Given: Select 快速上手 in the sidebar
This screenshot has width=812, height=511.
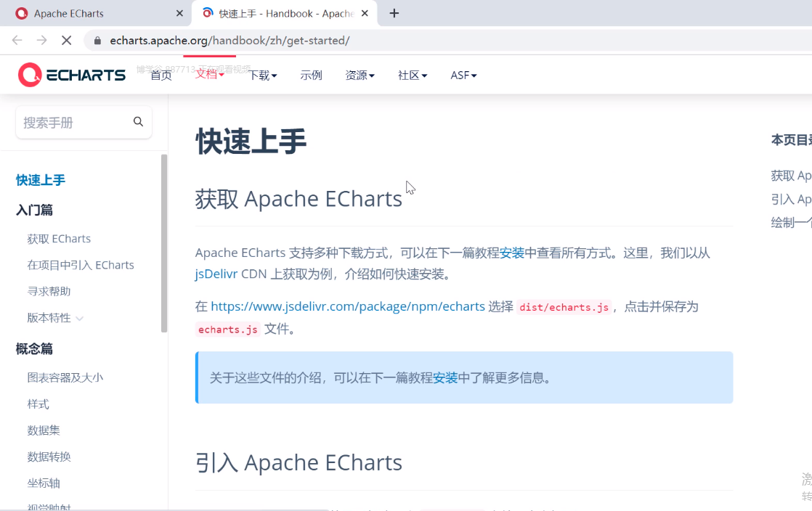Looking at the screenshot, I should [41, 180].
